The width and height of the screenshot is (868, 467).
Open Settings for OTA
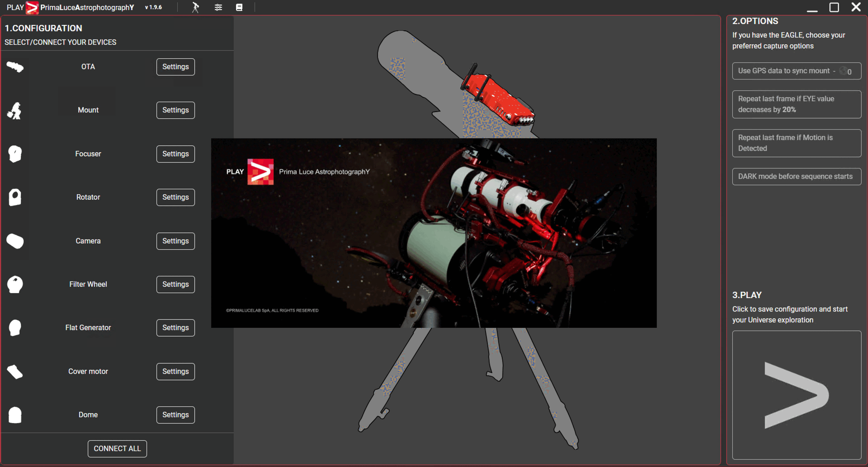tap(175, 67)
